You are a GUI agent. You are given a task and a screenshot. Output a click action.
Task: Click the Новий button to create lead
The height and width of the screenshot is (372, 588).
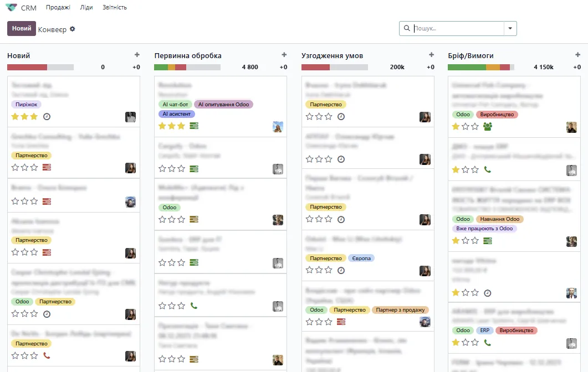(22, 28)
